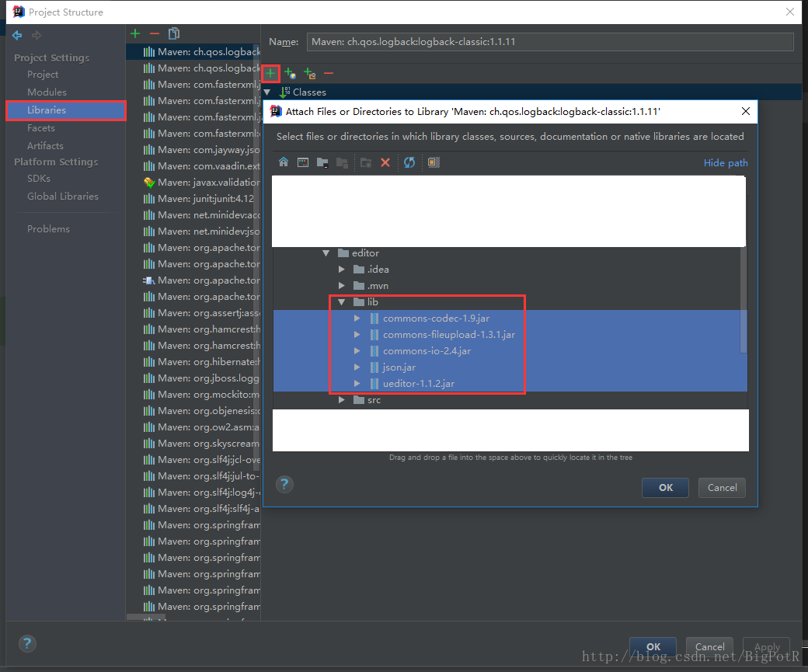Click the green add library plus icon
Screen dimensions: 808x672
tap(135, 33)
